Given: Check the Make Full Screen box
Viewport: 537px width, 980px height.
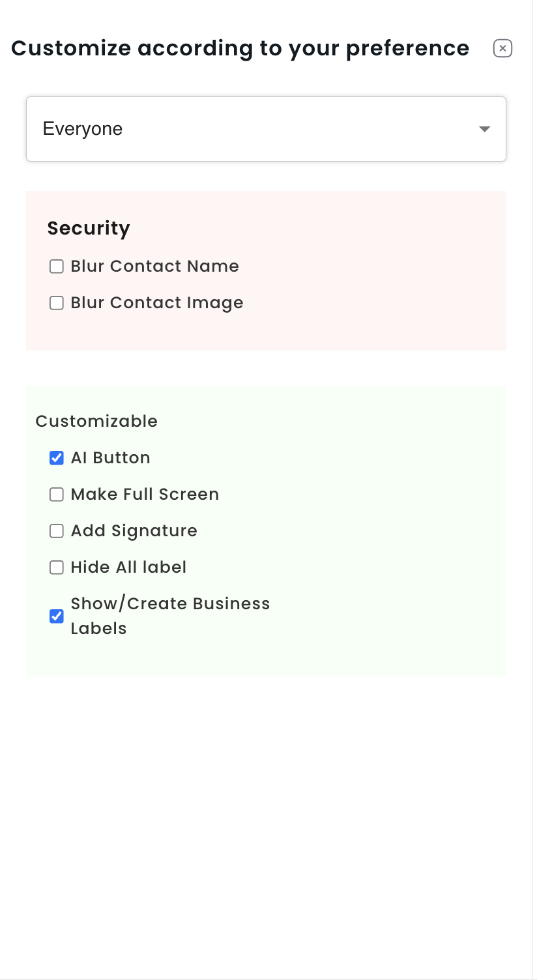Looking at the screenshot, I should click(x=57, y=495).
